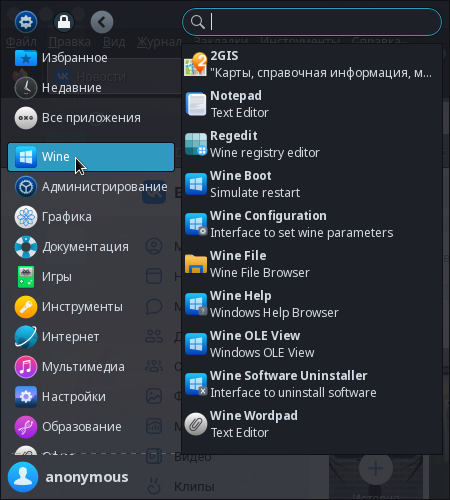The image size is (450, 500).
Task: Open Wine OLE View entry
Action: click(312, 344)
